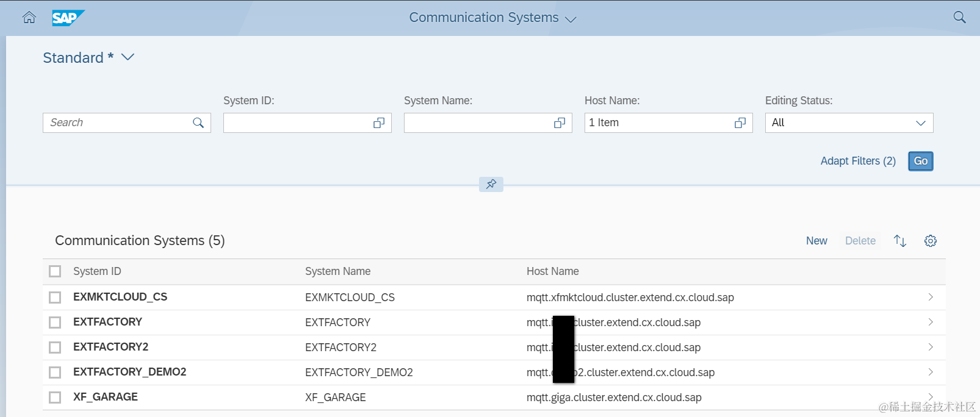Click the Host Name column header
The width and height of the screenshot is (980, 417).
point(553,271)
